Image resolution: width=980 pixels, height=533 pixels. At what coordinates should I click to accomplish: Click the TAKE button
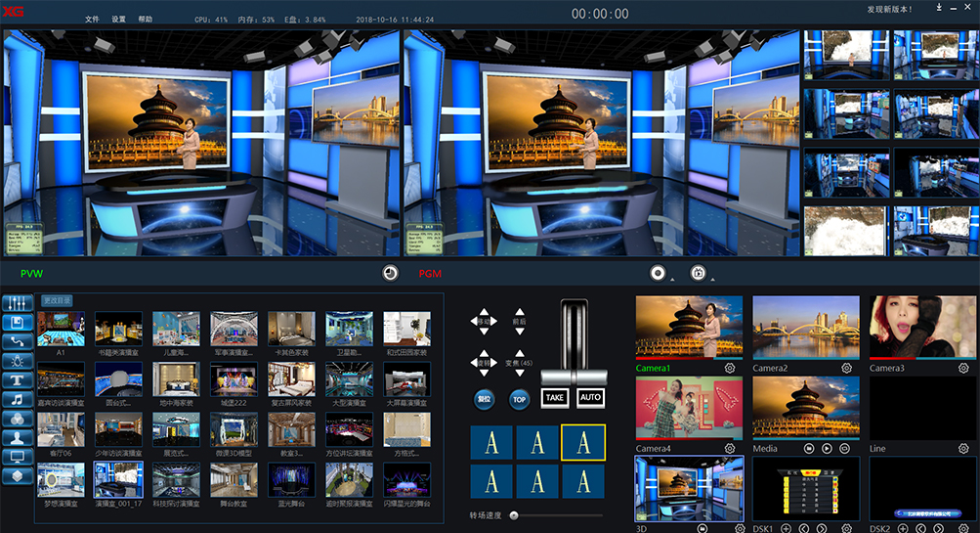coord(555,398)
